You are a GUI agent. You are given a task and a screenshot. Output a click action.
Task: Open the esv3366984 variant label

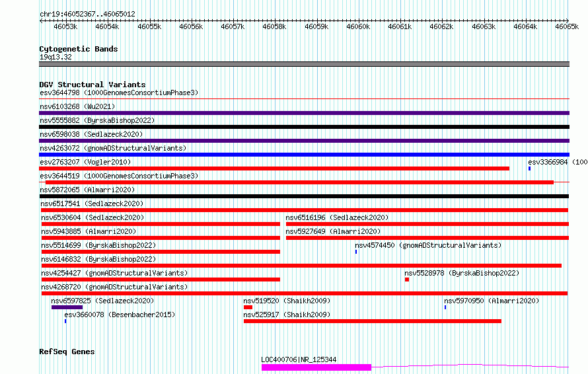tap(558, 162)
